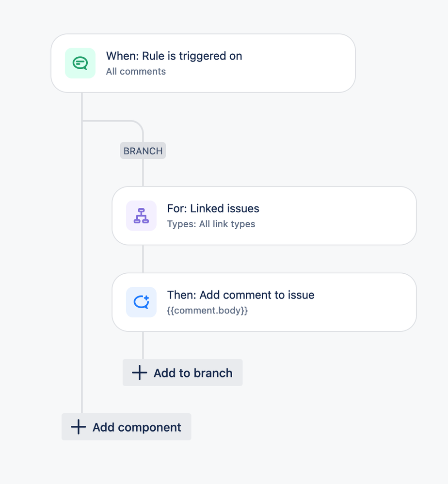
Task: Click the Add component button
Action: 127,427
